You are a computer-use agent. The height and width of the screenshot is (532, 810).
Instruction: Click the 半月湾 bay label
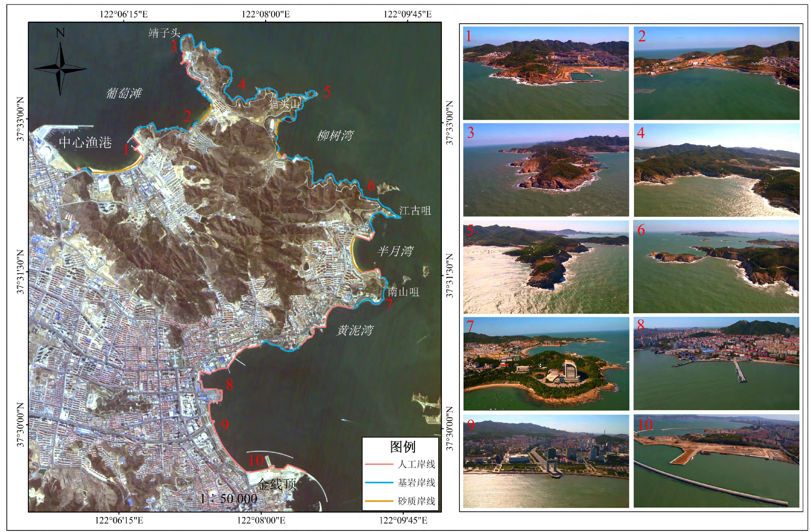point(395,251)
